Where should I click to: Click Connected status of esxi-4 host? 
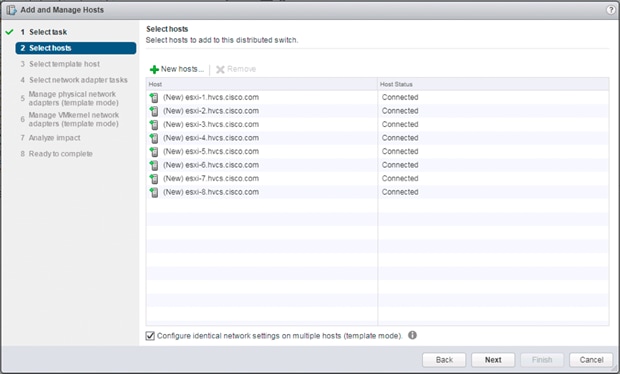(x=400, y=138)
